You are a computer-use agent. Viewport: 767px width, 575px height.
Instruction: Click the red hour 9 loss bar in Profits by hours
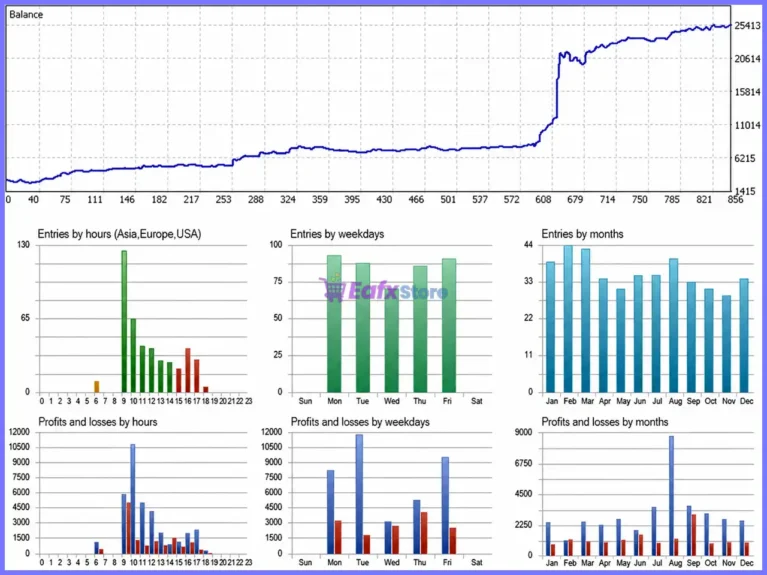(129, 529)
